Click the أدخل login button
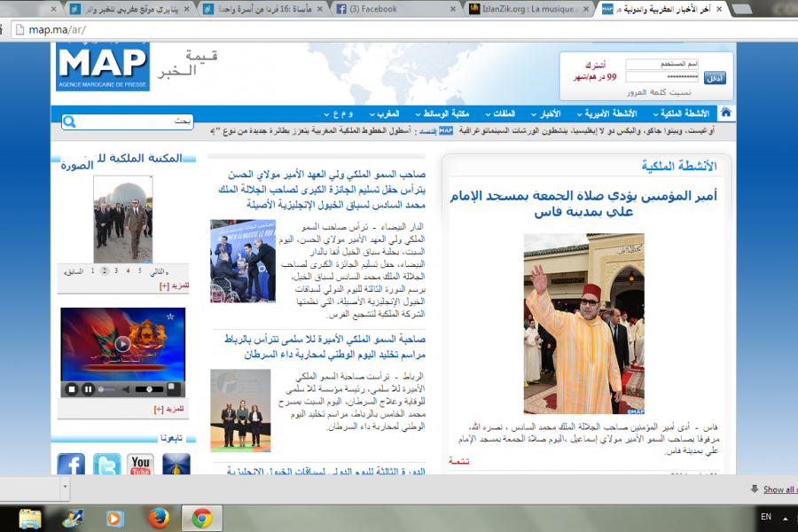 pos(715,78)
